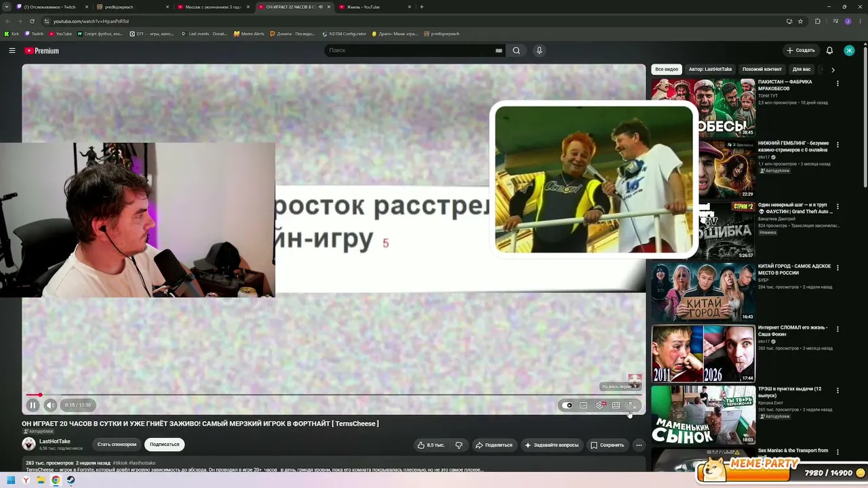
Task: Open the on-screen keyboard in search box
Action: [499, 50]
